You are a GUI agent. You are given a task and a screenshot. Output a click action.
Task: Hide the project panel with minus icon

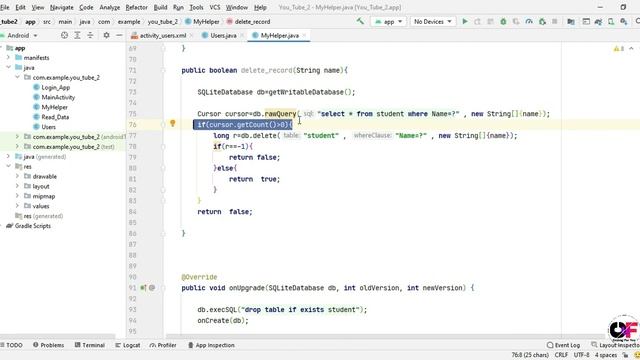click(x=119, y=36)
